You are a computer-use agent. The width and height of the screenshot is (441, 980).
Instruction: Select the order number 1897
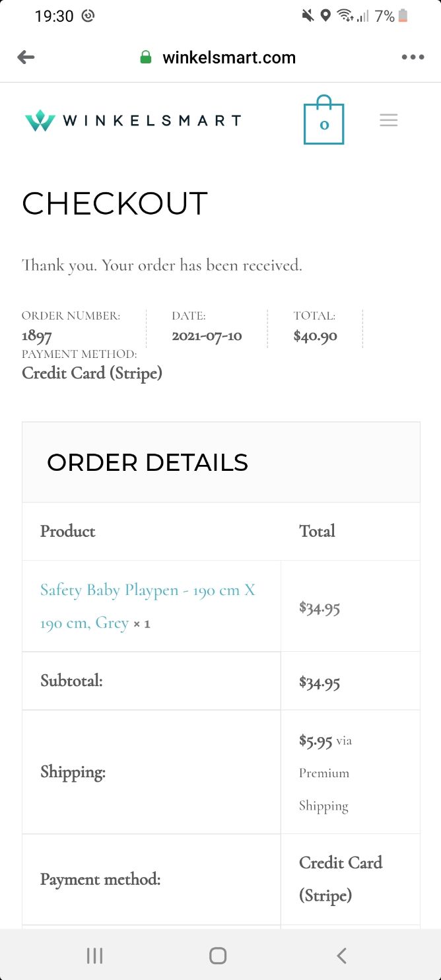point(37,336)
